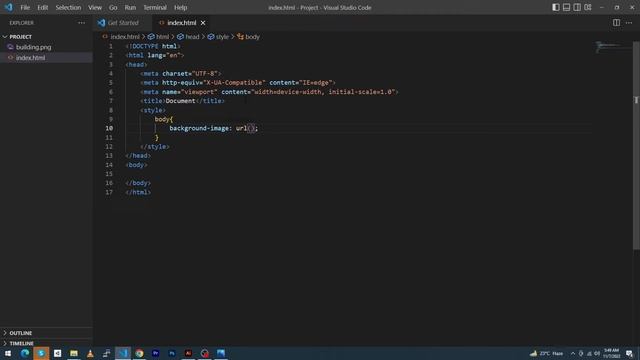The image size is (640, 360).
Task: Open Microsoft Edge from the taskbar
Action: pos(24,353)
